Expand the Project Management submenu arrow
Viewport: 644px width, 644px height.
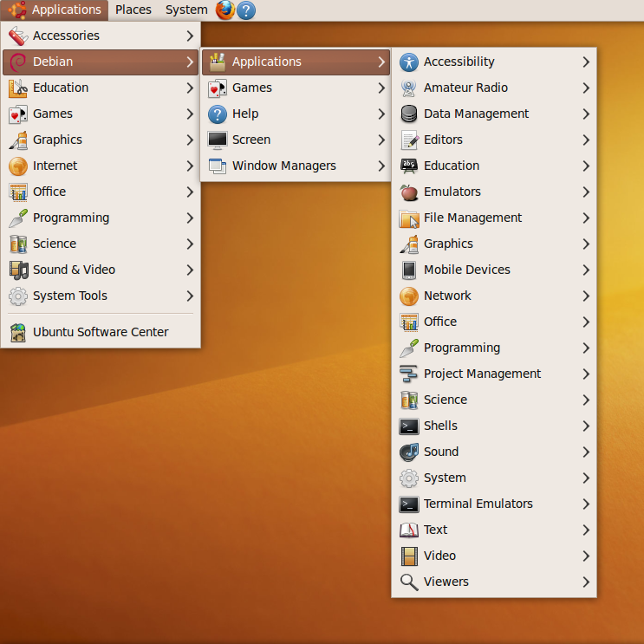point(586,374)
